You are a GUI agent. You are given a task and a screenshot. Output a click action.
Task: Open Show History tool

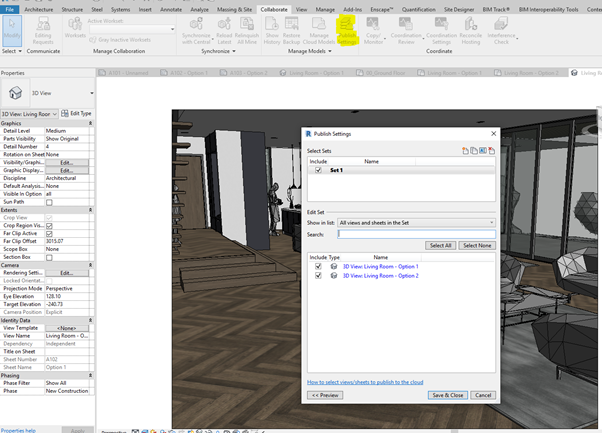pyautogui.click(x=272, y=31)
